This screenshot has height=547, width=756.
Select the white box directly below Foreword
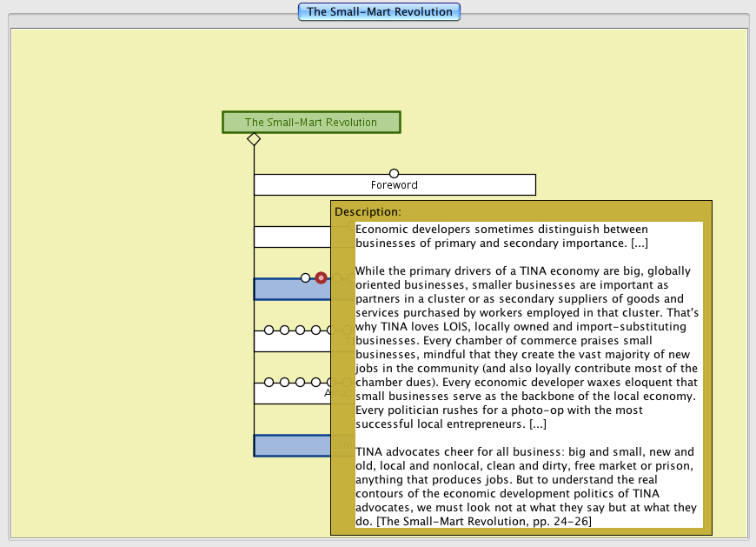point(292,237)
